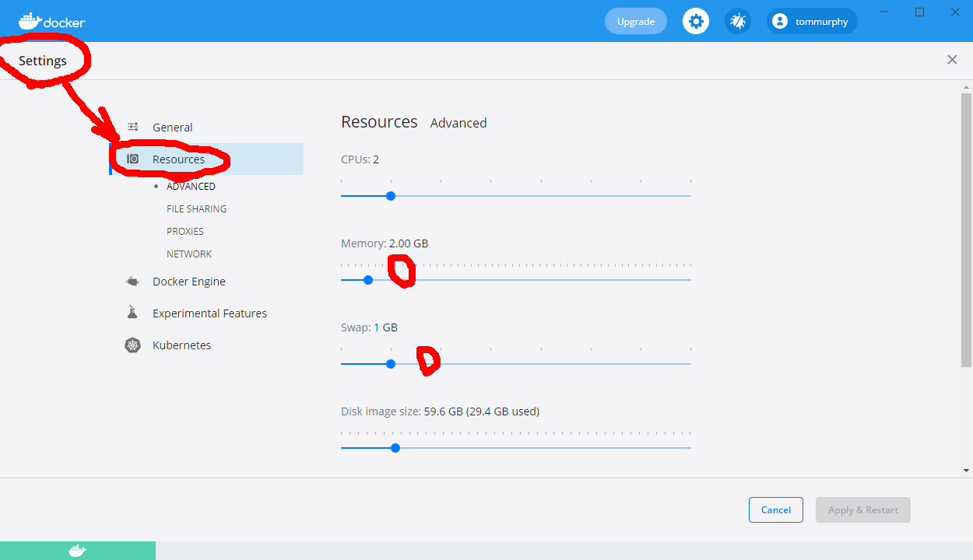Select the Proxies subsection
973x560 pixels.
(x=185, y=232)
